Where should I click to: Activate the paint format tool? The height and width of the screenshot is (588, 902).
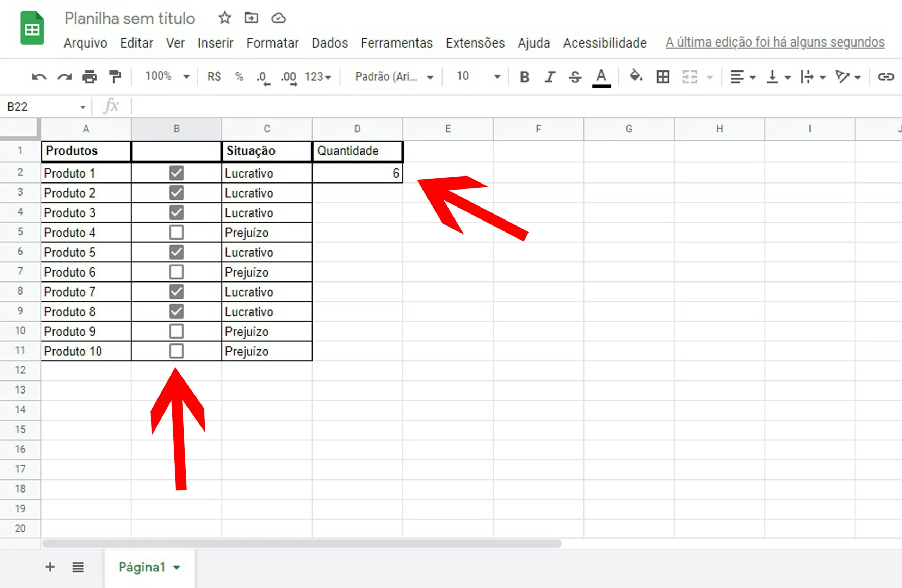tap(115, 77)
